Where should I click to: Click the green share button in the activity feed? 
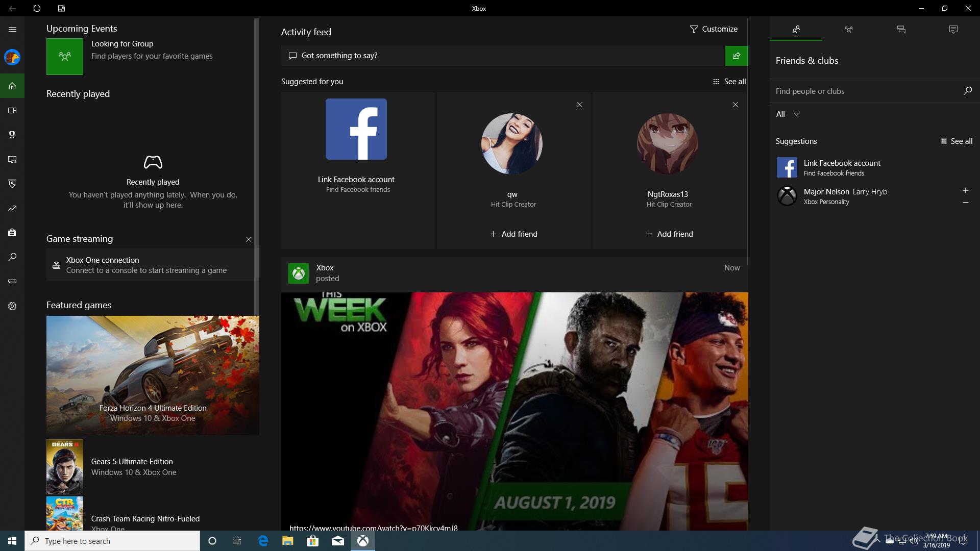coord(736,56)
